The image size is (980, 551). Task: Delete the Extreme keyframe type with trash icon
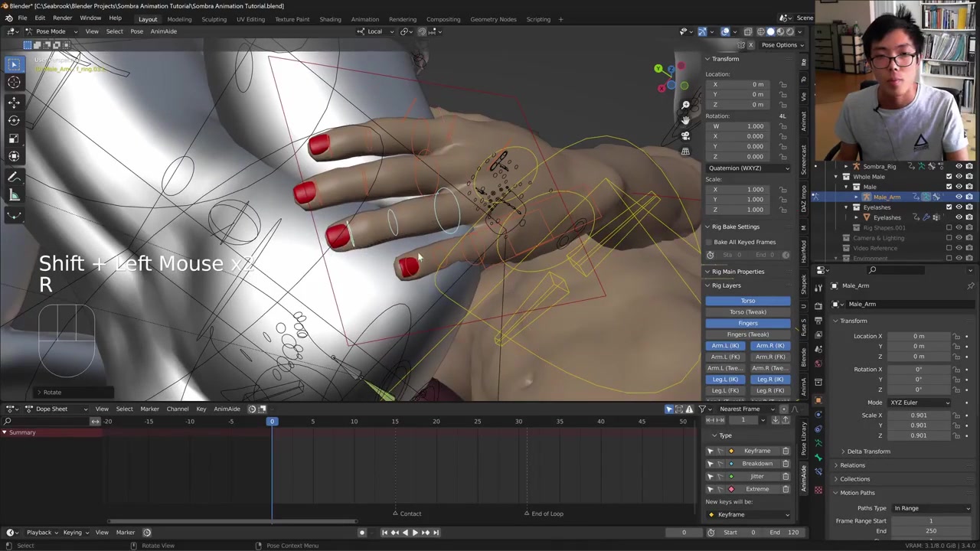786,489
